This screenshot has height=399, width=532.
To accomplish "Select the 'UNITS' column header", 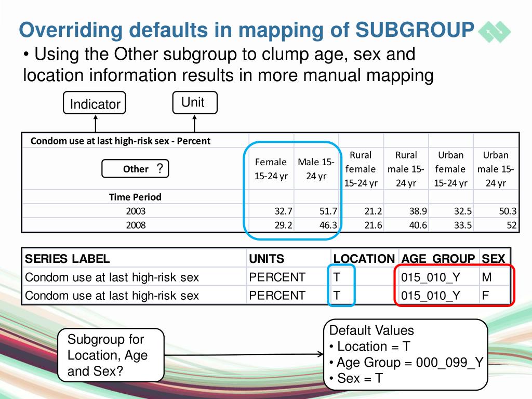I will [x=267, y=259].
